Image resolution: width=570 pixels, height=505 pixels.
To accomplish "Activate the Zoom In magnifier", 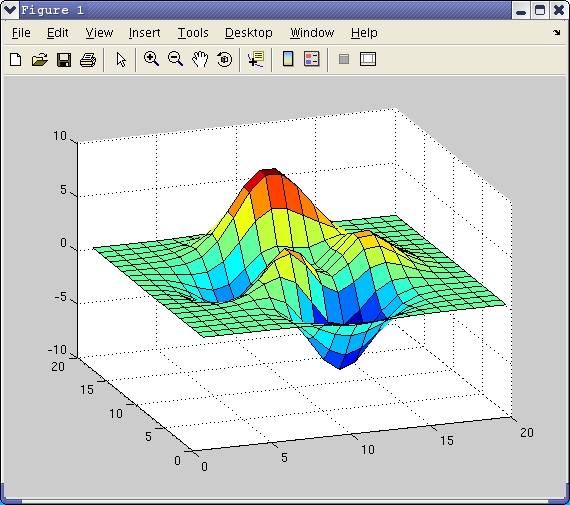I will point(151,59).
